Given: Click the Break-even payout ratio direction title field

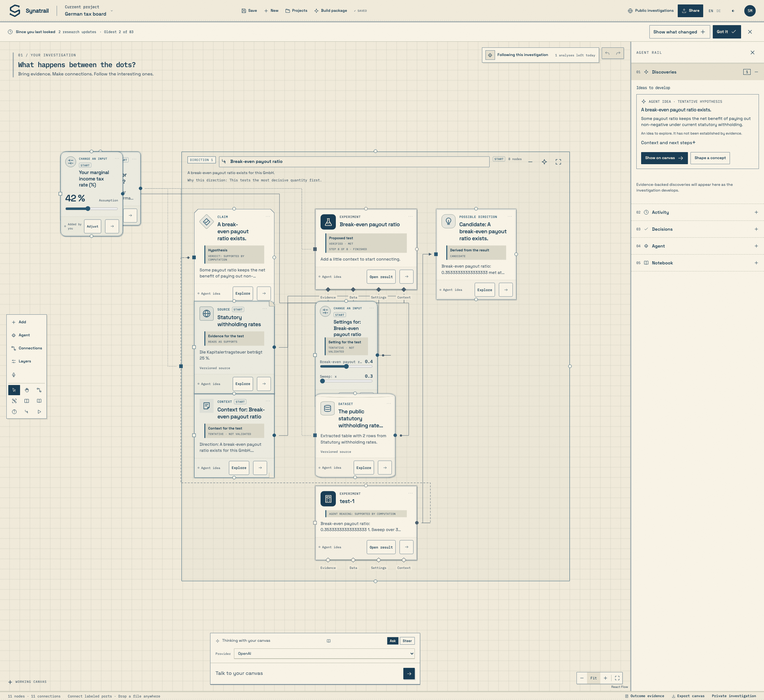Looking at the screenshot, I should pyautogui.click(x=354, y=162).
